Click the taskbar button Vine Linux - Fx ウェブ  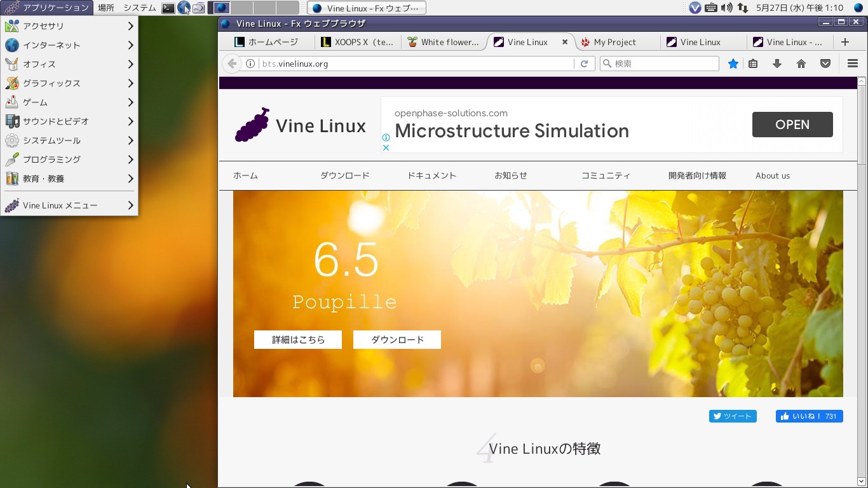(367, 8)
